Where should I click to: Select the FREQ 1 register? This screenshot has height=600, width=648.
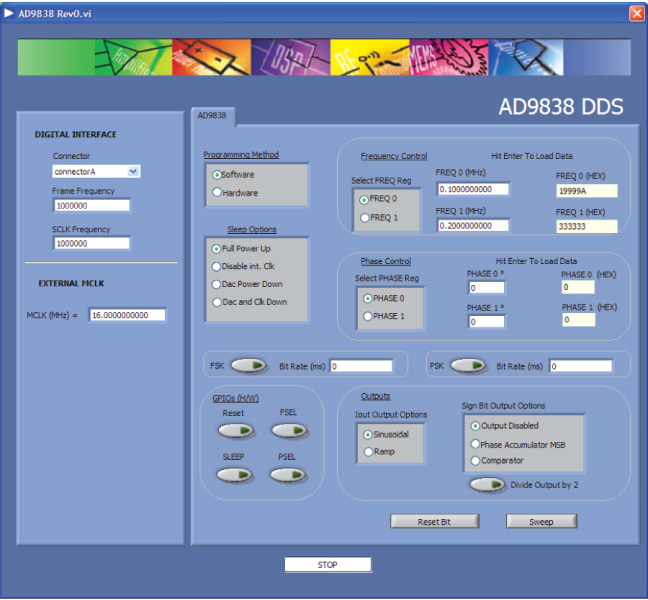point(364,217)
